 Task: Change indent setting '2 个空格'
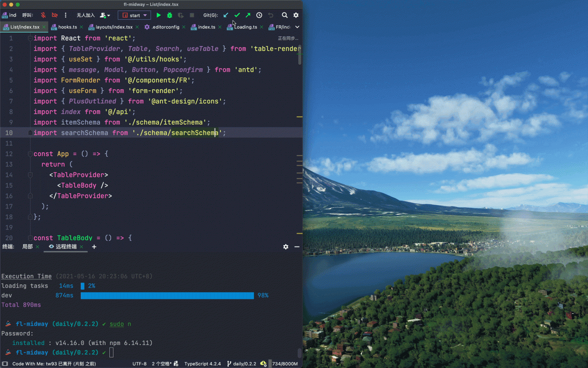(162, 363)
